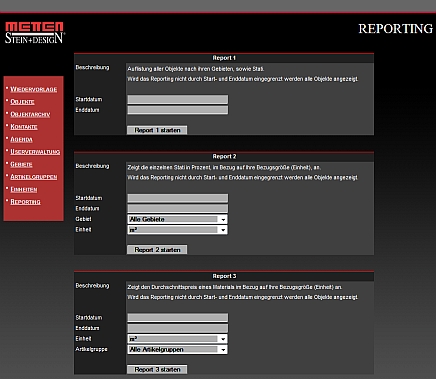The height and width of the screenshot is (379, 436).
Task: Open the Report 2 Einheit dropdown
Action: click(x=178, y=230)
